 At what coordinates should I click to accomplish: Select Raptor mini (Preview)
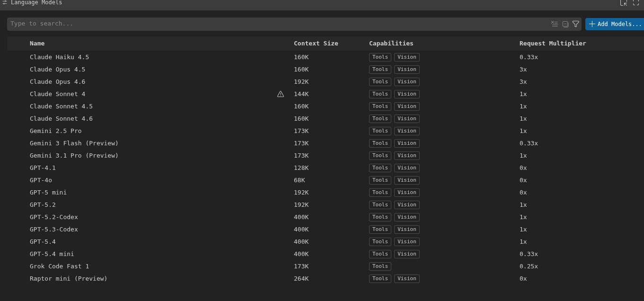[69, 279]
